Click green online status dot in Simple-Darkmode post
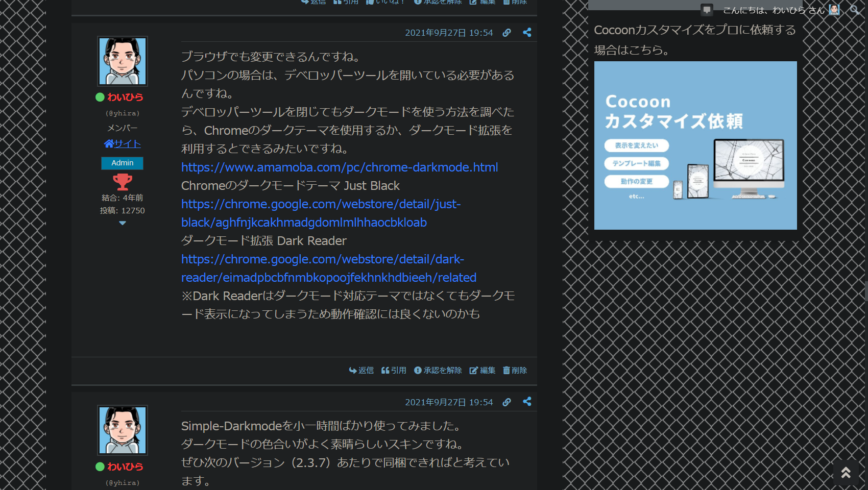The height and width of the screenshot is (490, 868). click(x=100, y=467)
